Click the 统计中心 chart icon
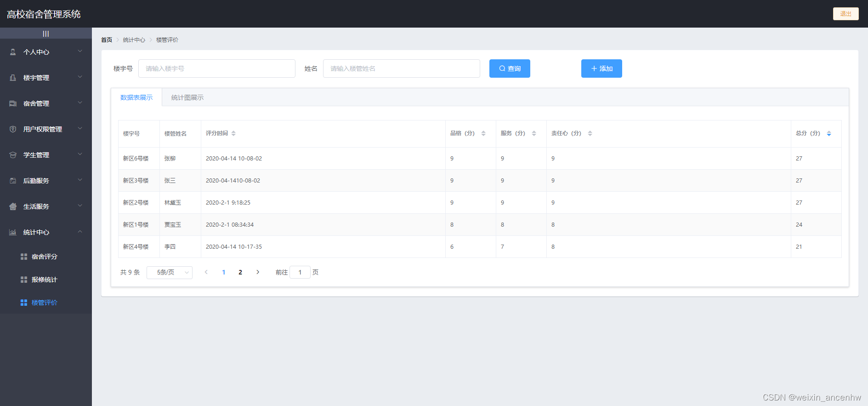868x406 pixels. pyautogui.click(x=13, y=232)
